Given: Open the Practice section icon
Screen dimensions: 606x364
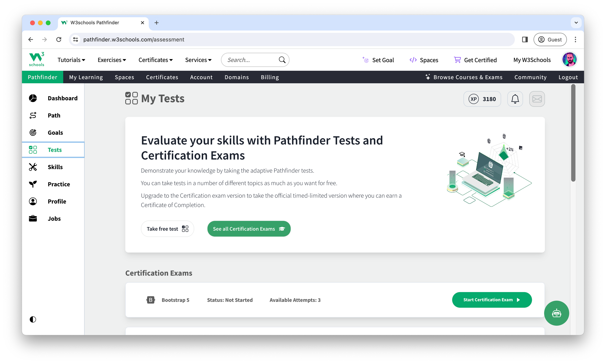Looking at the screenshot, I should [x=33, y=184].
